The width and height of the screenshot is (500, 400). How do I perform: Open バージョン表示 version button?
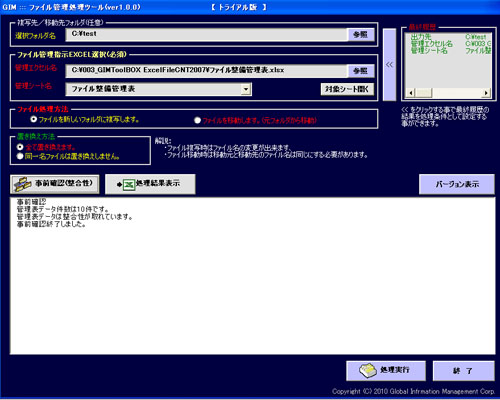tap(457, 184)
